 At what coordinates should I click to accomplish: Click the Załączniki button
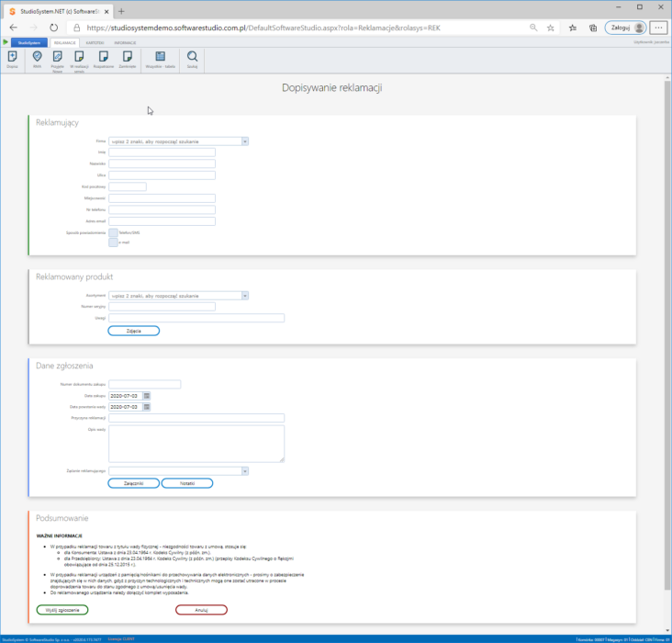click(x=134, y=483)
